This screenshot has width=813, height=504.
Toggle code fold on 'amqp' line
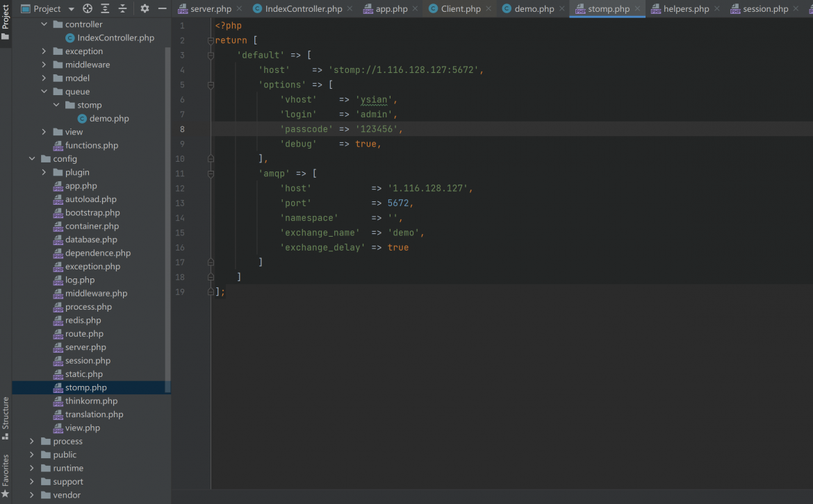pyautogui.click(x=211, y=174)
